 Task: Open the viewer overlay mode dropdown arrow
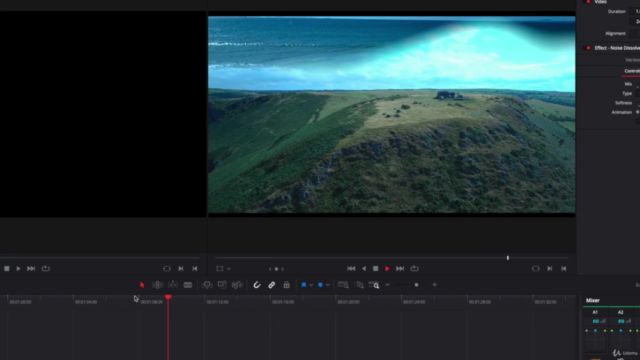click(229, 269)
